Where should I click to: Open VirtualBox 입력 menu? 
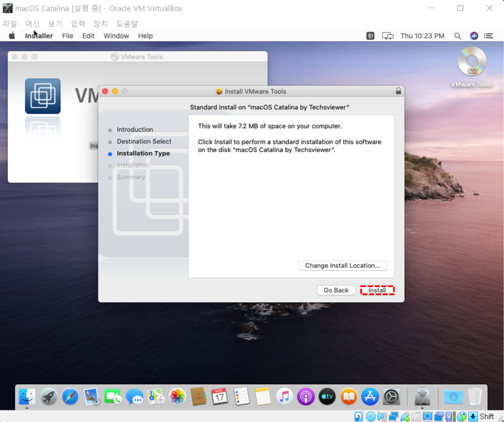(78, 24)
